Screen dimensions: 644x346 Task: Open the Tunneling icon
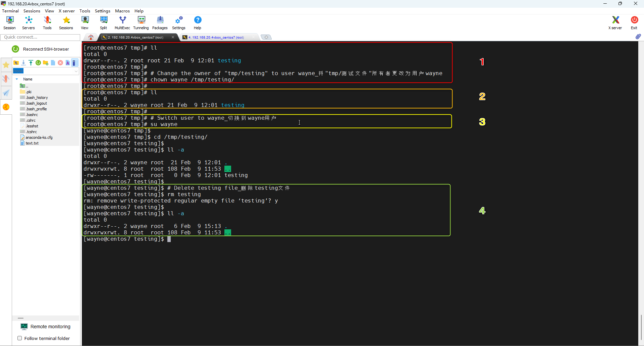click(141, 23)
